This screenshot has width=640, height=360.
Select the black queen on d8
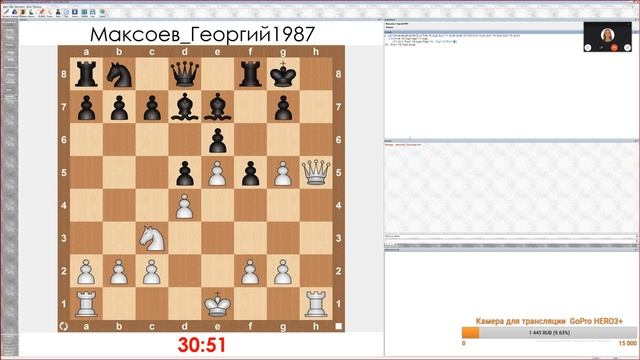point(184,74)
